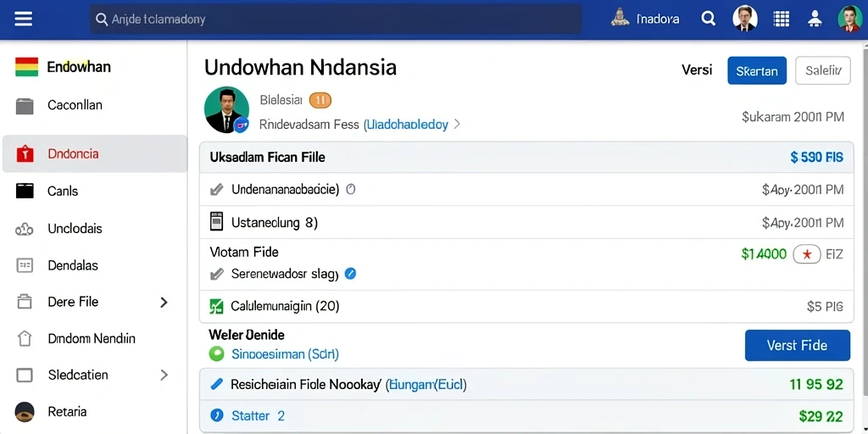
Task: Expand the Uladohapledoy chevron arrow
Action: (457, 125)
